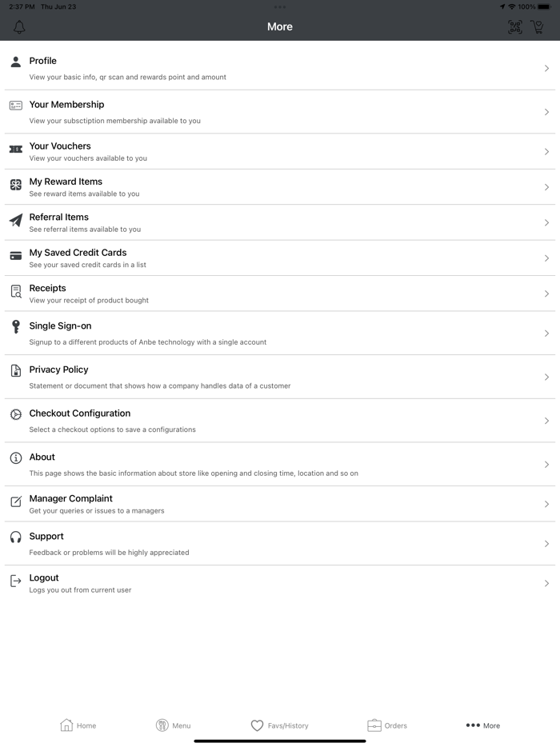560x747 pixels.
Task: Click the Single Sign-on key icon
Action: pos(15,326)
